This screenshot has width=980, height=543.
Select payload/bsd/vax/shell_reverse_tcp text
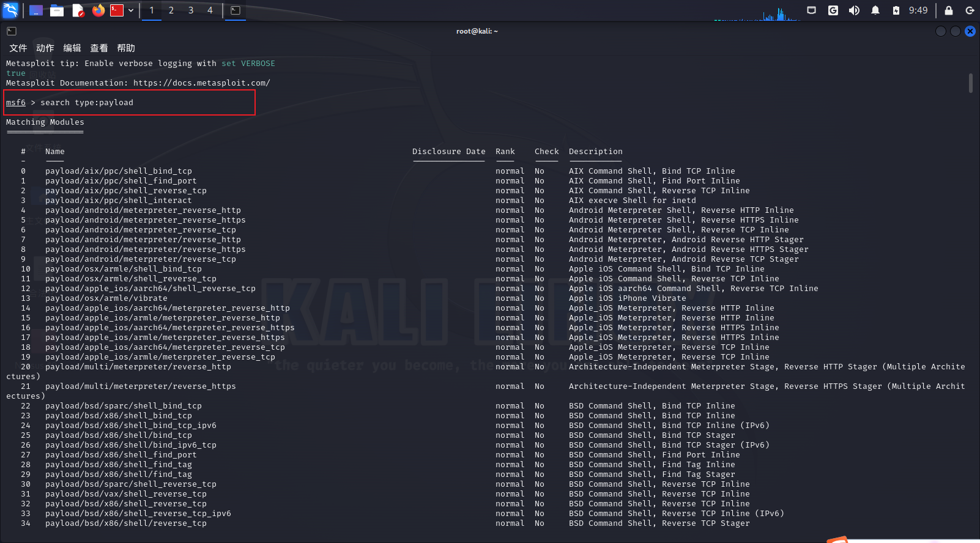click(x=126, y=494)
